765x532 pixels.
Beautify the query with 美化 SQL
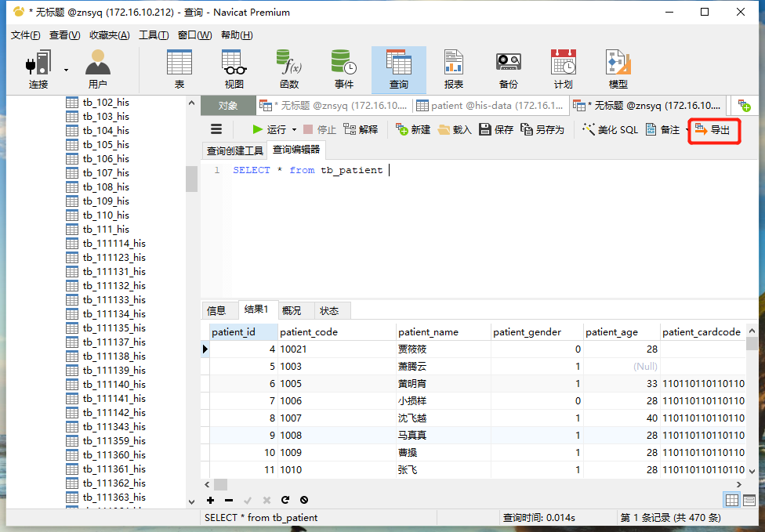click(x=610, y=129)
